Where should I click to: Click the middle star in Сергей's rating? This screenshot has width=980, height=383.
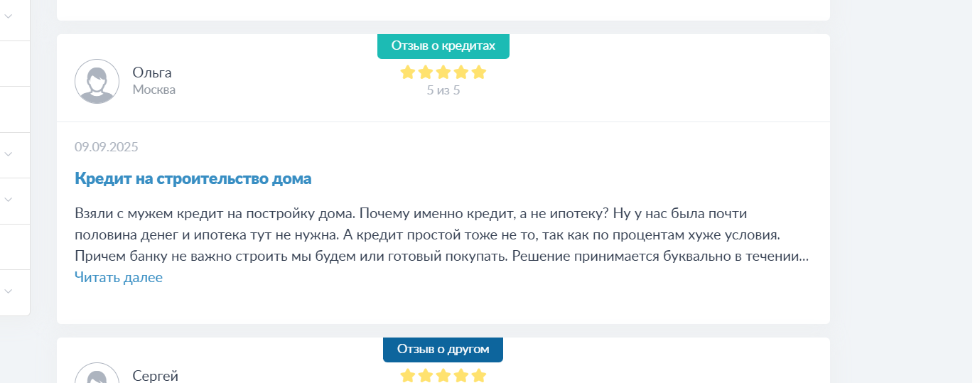pos(443,375)
